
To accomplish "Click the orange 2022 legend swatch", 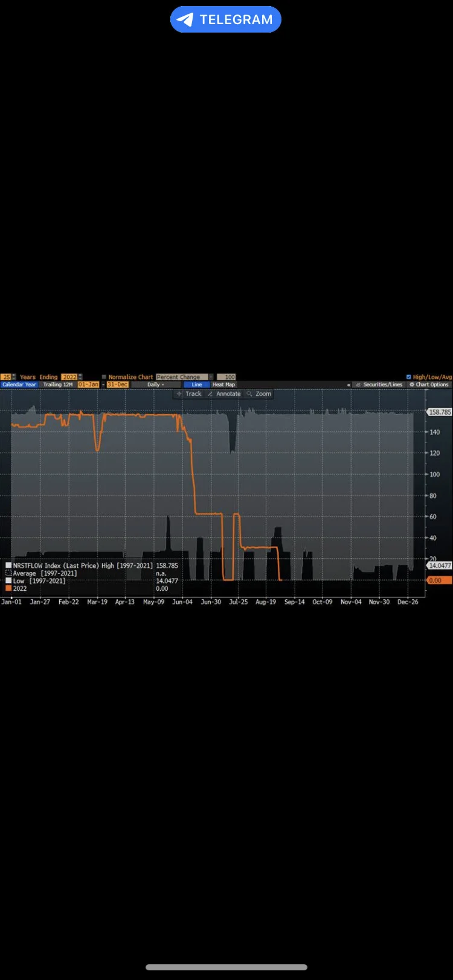I will point(8,588).
